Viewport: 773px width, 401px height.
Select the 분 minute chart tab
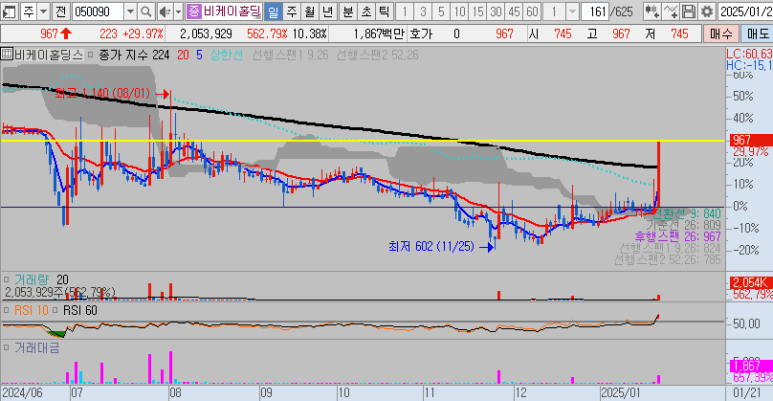click(347, 12)
